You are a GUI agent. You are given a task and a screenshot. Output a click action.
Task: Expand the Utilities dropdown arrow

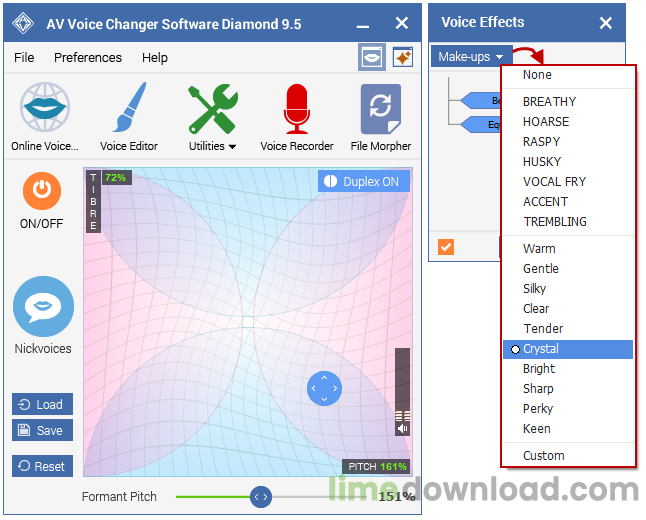click(x=232, y=146)
